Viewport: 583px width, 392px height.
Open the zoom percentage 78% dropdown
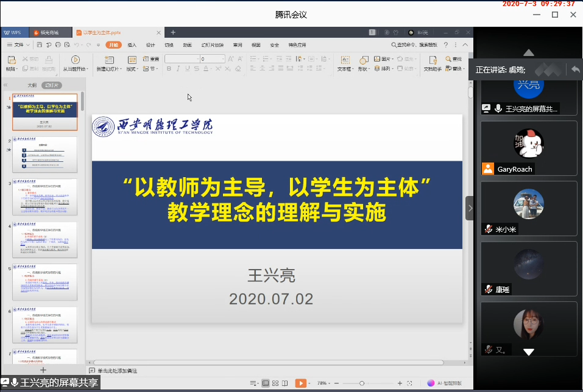click(x=323, y=383)
